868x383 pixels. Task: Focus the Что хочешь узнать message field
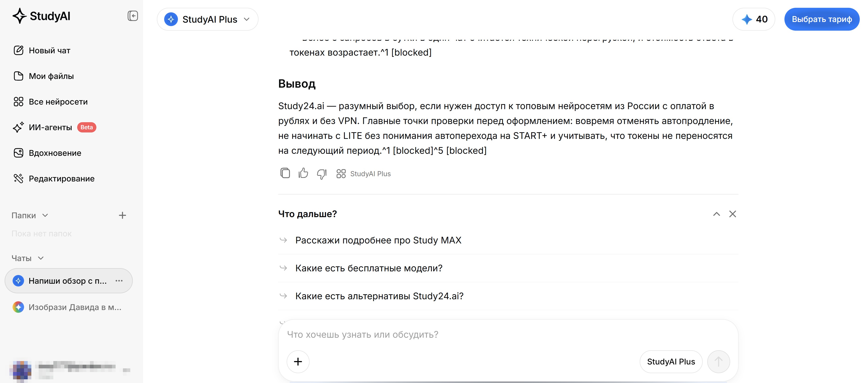tap(508, 334)
